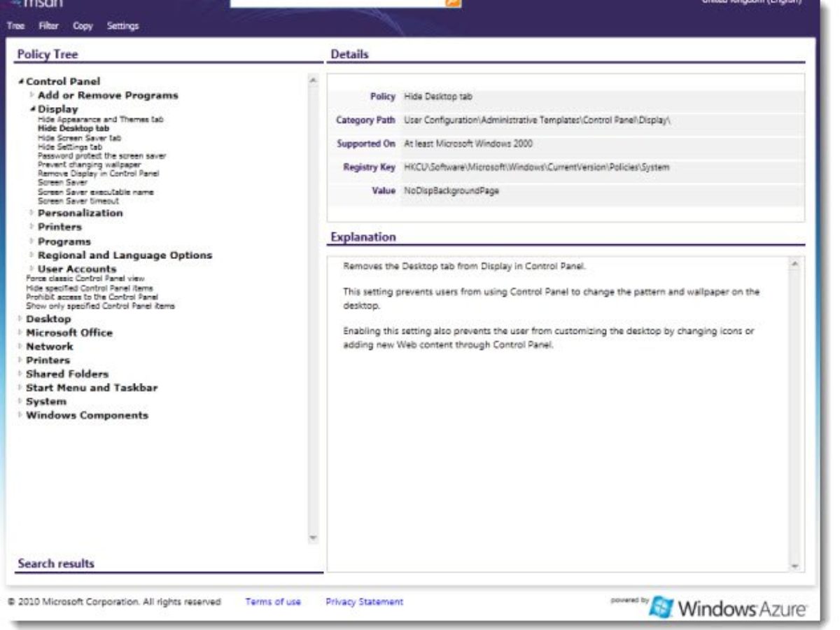The height and width of the screenshot is (630, 840).
Task: Open the Terms of use link
Action: click(273, 602)
